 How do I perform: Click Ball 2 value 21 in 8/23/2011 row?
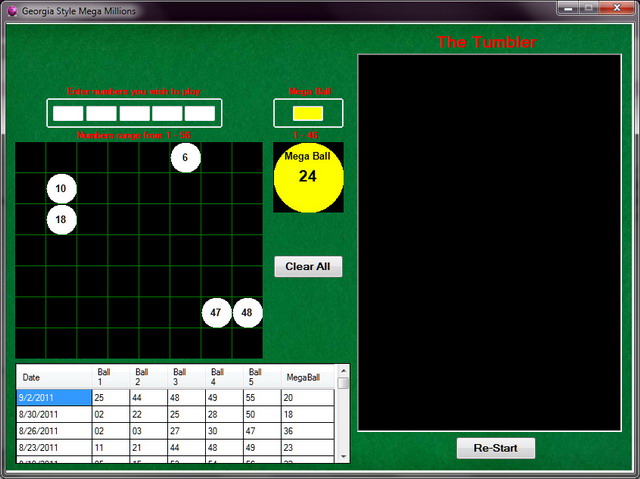pyautogui.click(x=149, y=448)
